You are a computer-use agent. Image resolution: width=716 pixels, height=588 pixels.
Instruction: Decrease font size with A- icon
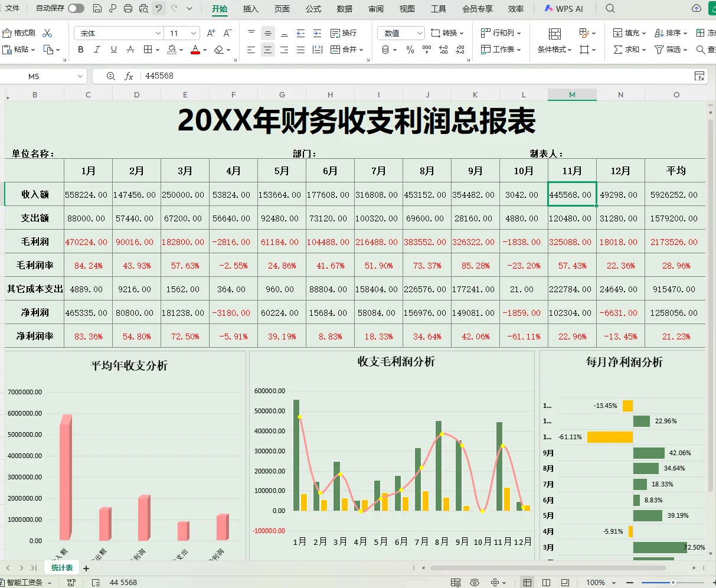[228, 33]
